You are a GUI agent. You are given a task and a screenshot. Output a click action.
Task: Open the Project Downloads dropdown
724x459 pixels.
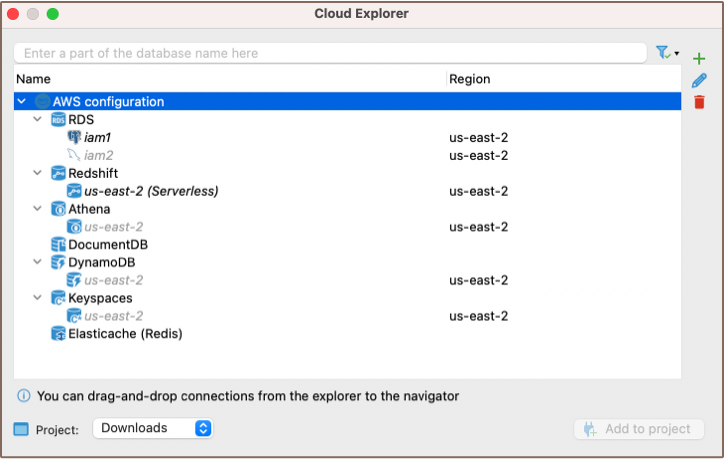click(x=153, y=428)
